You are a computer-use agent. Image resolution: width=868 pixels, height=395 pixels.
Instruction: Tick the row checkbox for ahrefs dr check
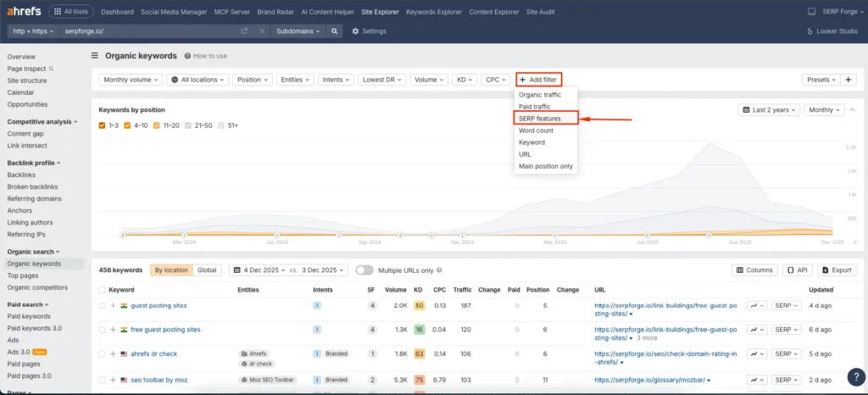point(102,353)
